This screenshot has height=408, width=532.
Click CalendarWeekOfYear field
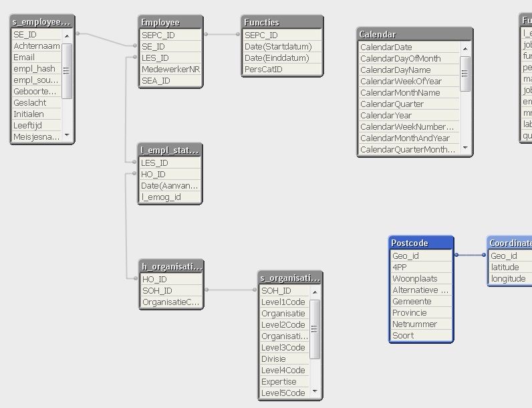409,82
